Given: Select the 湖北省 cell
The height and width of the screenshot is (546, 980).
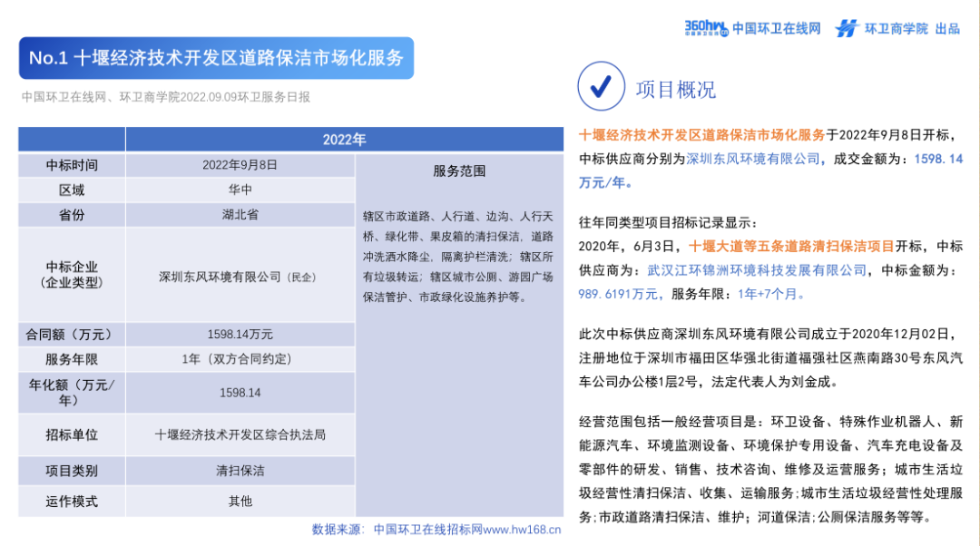Looking at the screenshot, I should click(x=240, y=215).
